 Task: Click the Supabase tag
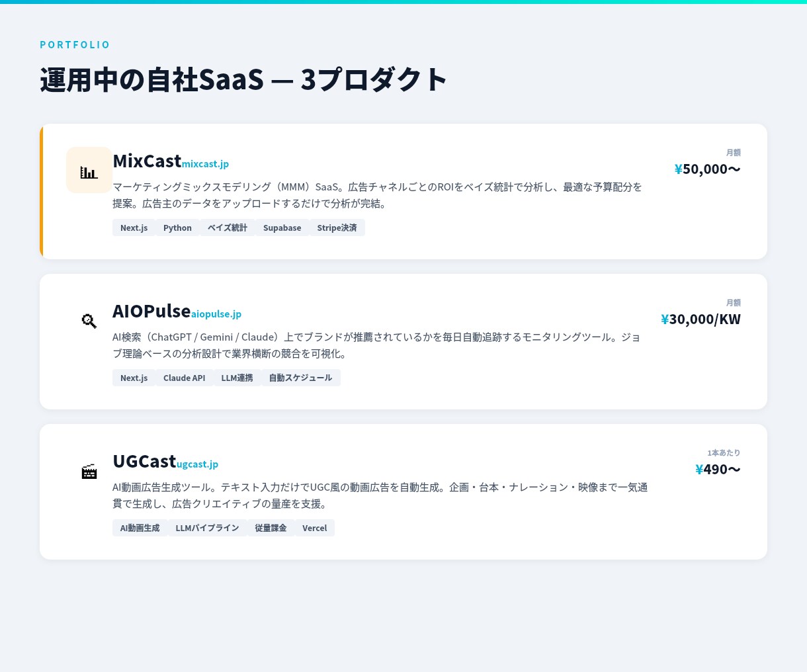pos(282,228)
